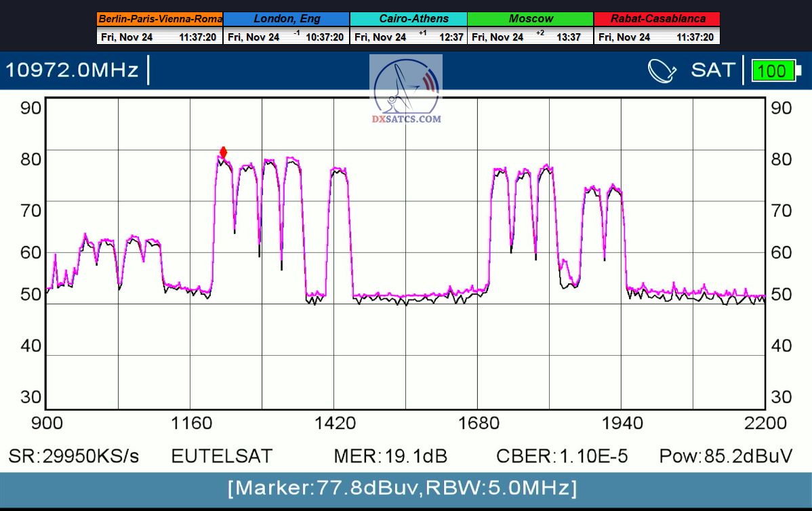
Task: Click the CBER:1.10E-5 reading
Action: point(562,456)
